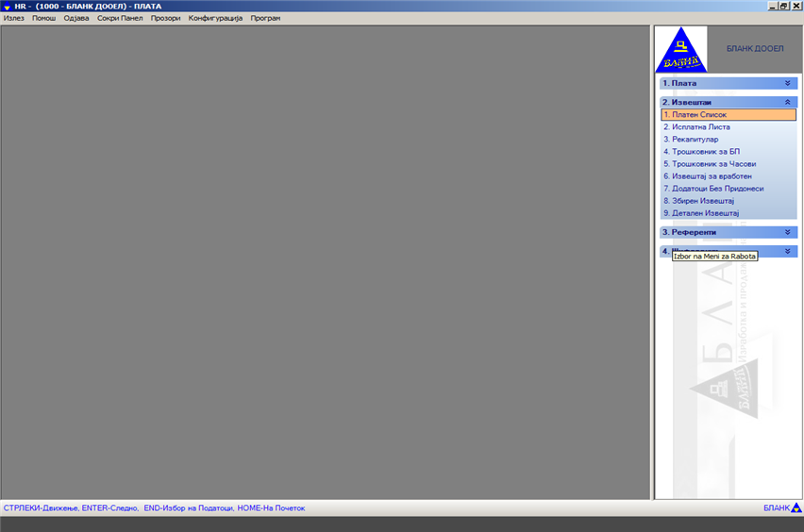Open the Прозори menu
The width and height of the screenshot is (804, 532).
tap(165, 18)
